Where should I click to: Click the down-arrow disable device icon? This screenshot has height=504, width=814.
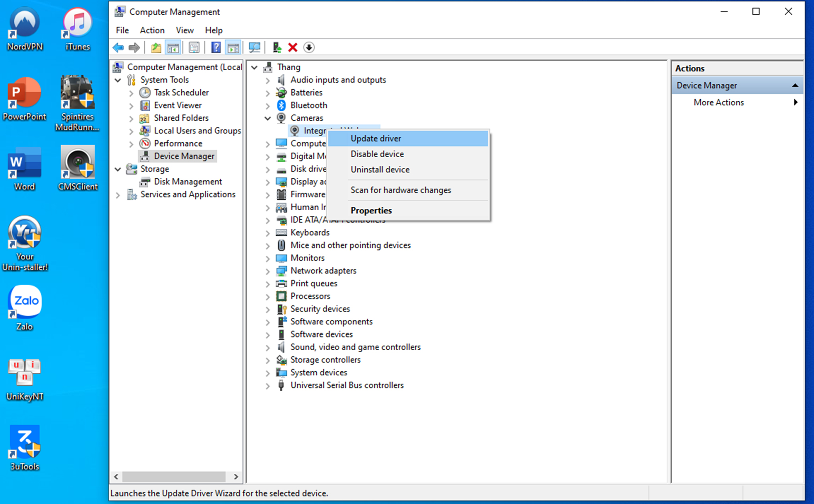click(x=309, y=48)
